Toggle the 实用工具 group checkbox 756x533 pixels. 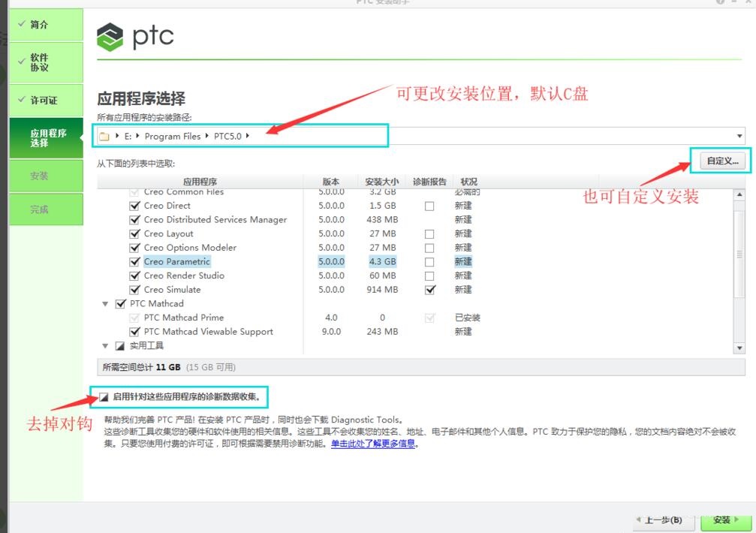pos(120,346)
